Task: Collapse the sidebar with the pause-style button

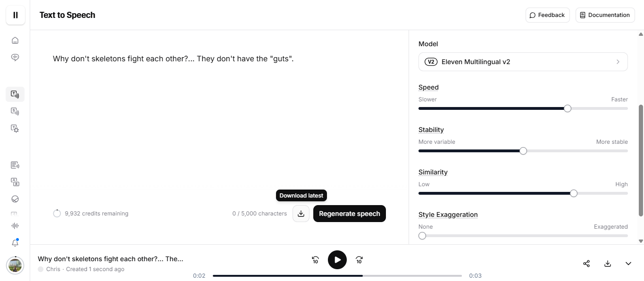Action: pyautogui.click(x=15, y=15)
